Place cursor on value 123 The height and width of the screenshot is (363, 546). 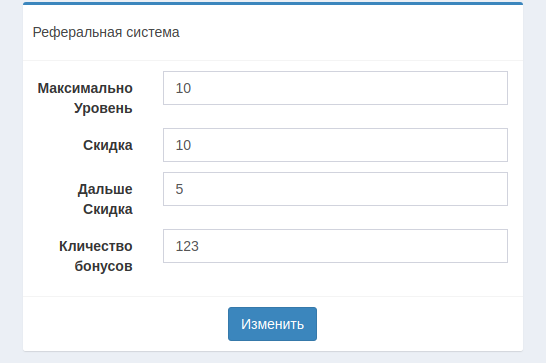click(x=187, y=246)
